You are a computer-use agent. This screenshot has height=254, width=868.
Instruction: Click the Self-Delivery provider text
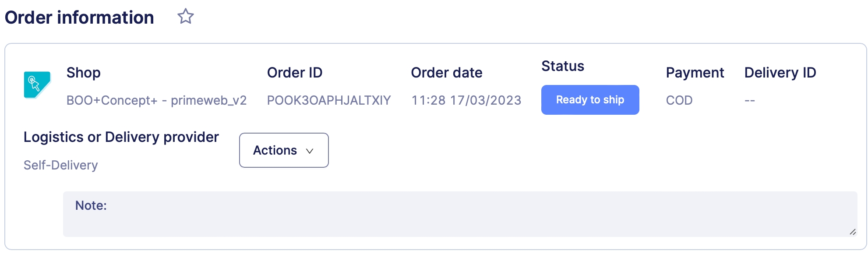coord(60,165)
